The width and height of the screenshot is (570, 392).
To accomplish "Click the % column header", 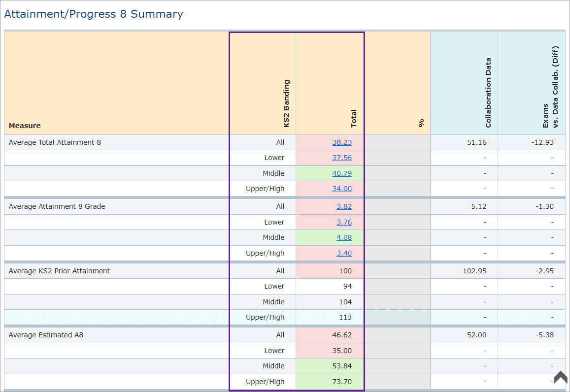I will coord(421,123).
